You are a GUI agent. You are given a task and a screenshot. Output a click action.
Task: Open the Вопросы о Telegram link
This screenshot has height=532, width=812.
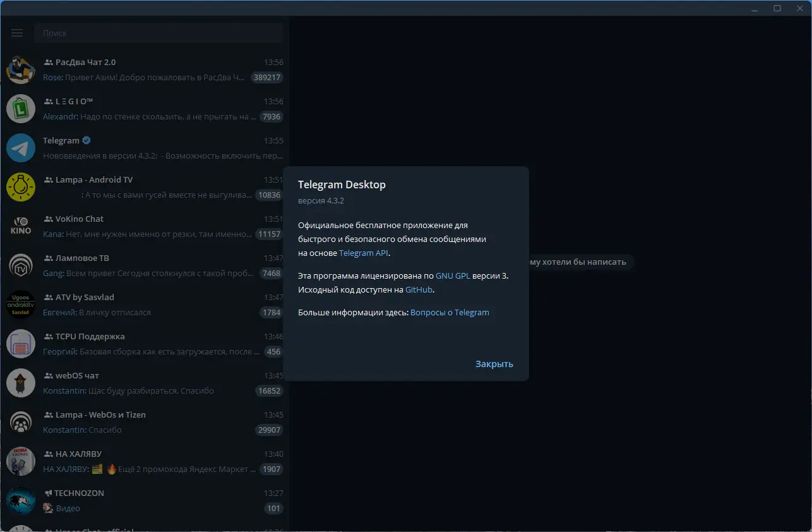tap(450, 312)
